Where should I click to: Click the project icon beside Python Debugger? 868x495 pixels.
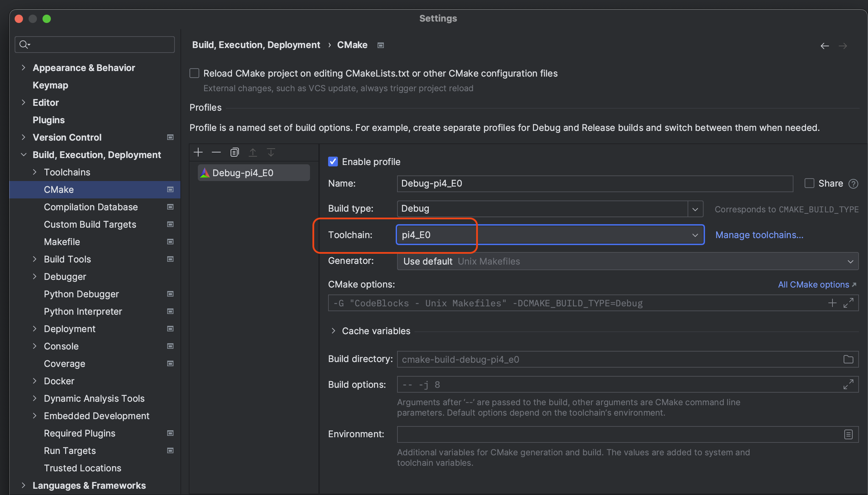(x=170, y=294)
